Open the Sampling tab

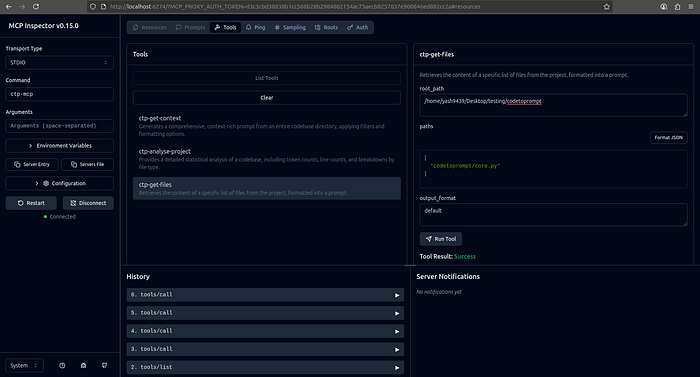click(290, 27)
